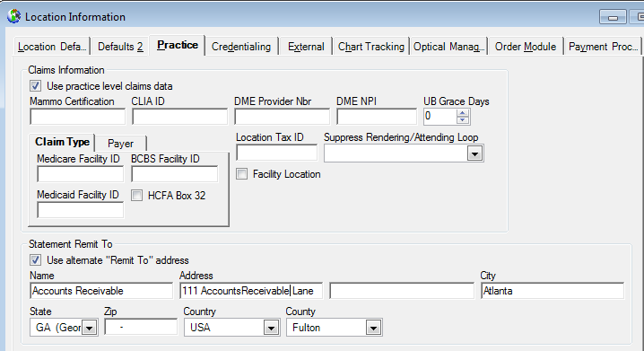644x351 pixels.
Task: Check the HCFA Box 32 option
Action: coord(136,195)
